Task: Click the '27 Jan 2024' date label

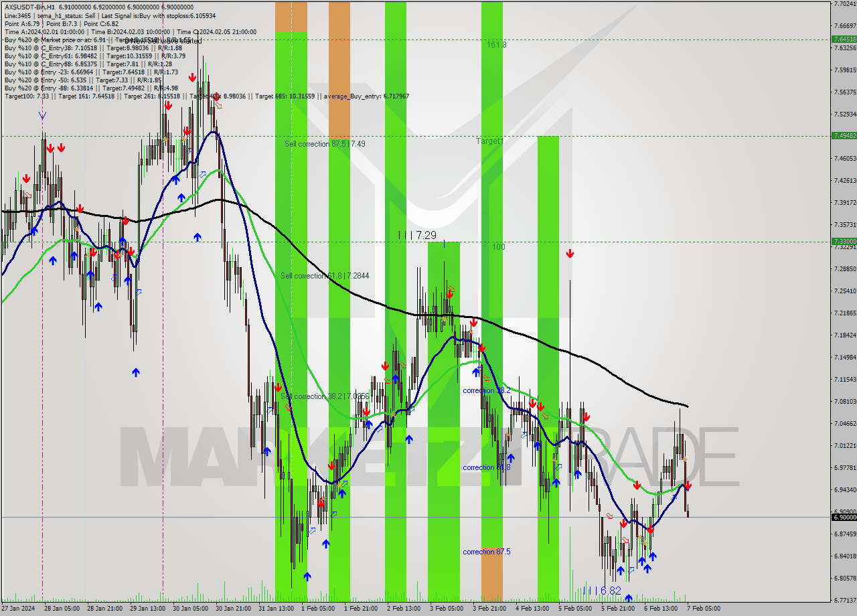Action: coord(19,609)
